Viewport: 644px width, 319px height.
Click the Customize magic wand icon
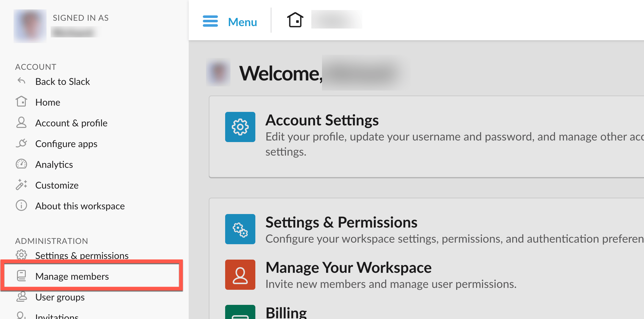point(21,184)
